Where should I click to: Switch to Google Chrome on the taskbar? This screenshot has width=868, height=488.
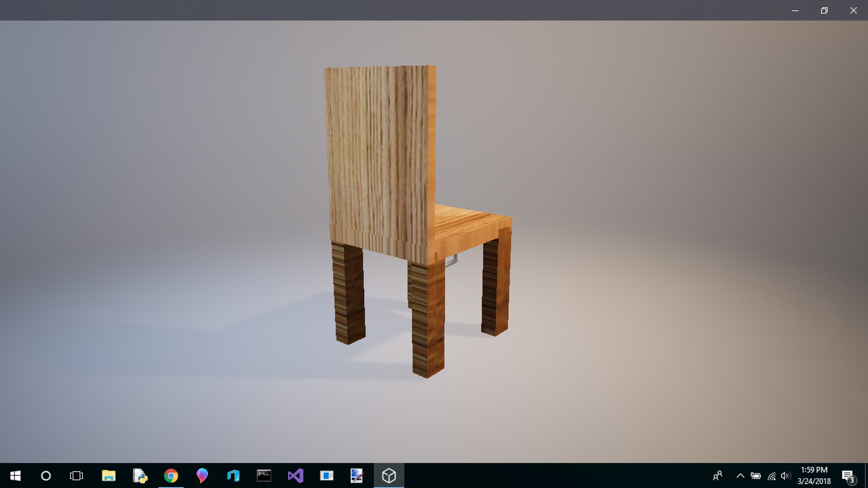coord(171,476)
